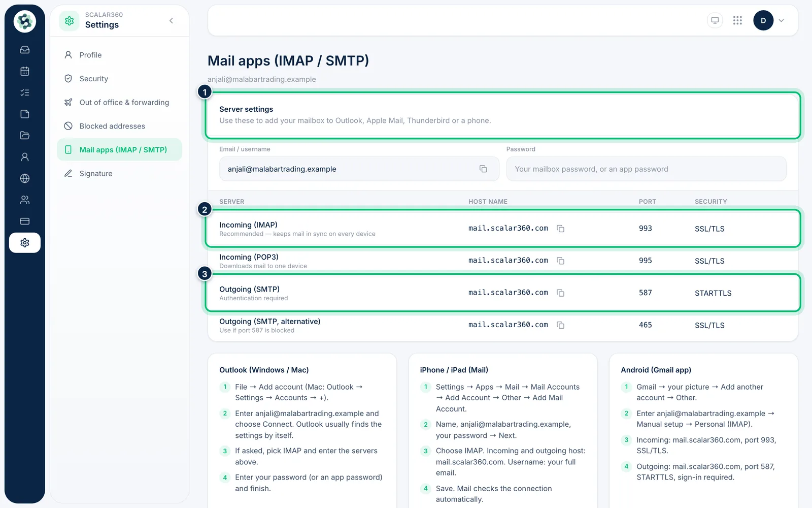This screenshot has height=508, width=812.
Task: Open the billing card icon in the rail
Action: point(25,221)
